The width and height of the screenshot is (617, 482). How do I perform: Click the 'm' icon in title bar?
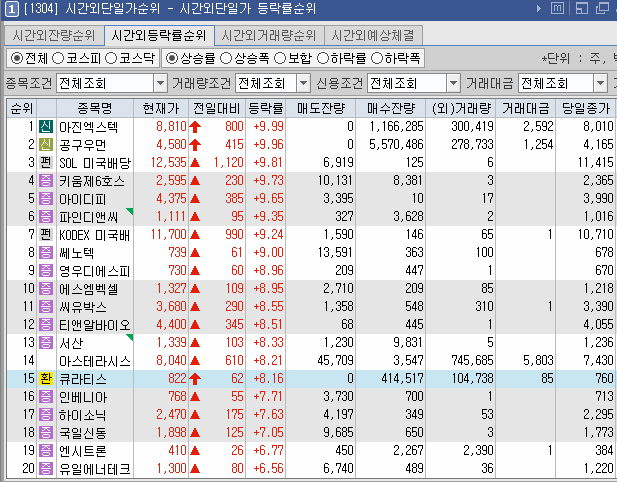557,8
